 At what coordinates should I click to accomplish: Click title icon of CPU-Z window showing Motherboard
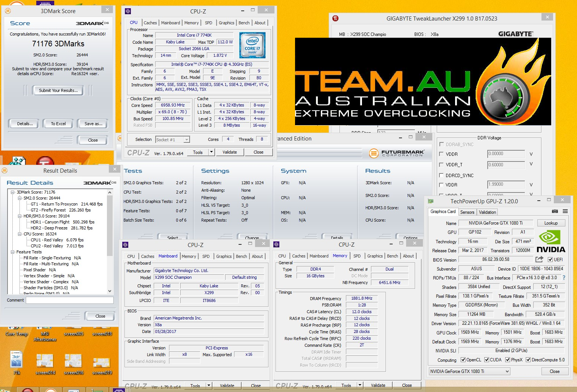tap(125, 245)
